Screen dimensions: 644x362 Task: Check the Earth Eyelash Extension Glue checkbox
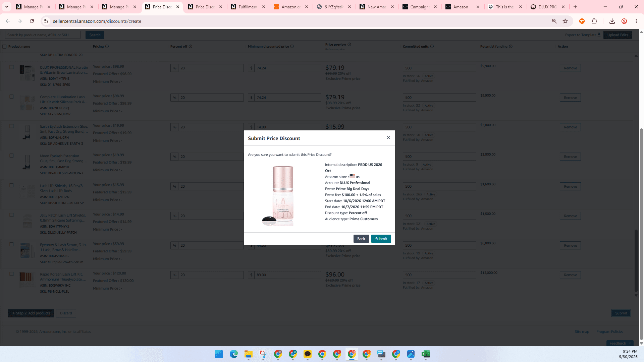11,126
